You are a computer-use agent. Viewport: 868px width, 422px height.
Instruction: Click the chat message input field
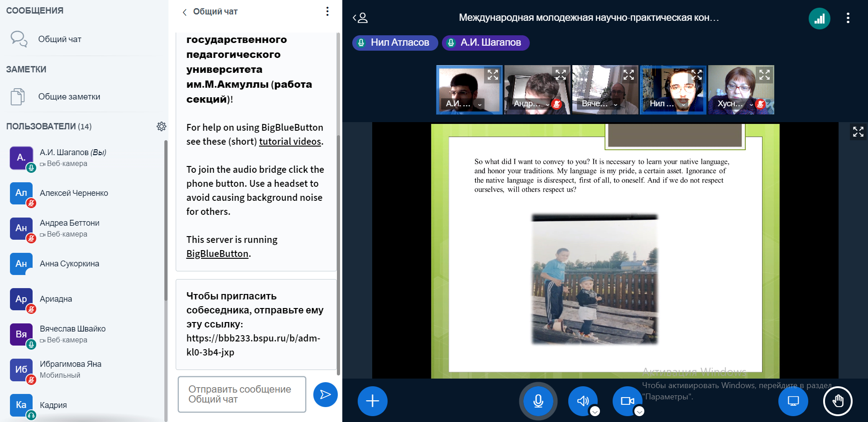pos(242,394)
